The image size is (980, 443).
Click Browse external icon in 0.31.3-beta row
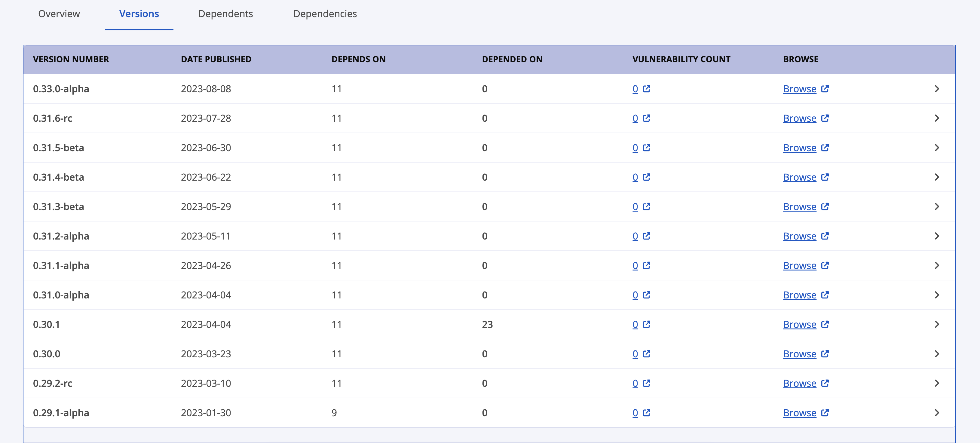[x=824, y=206]
